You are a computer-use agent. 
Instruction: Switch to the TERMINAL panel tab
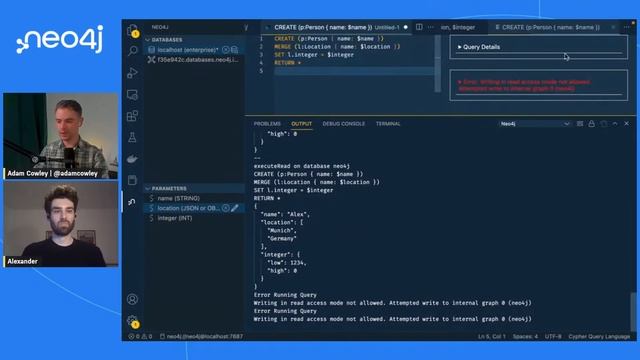pyautogui.click(x=388, y=124)
